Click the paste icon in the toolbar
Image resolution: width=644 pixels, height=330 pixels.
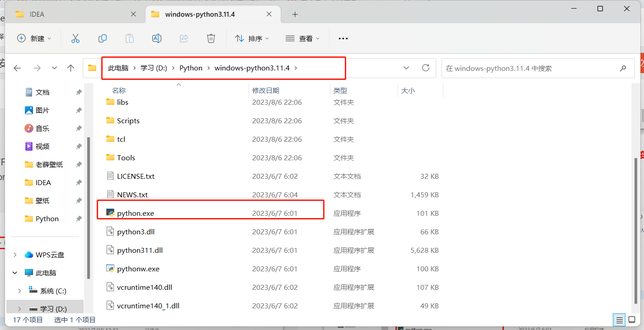[130, 38]
